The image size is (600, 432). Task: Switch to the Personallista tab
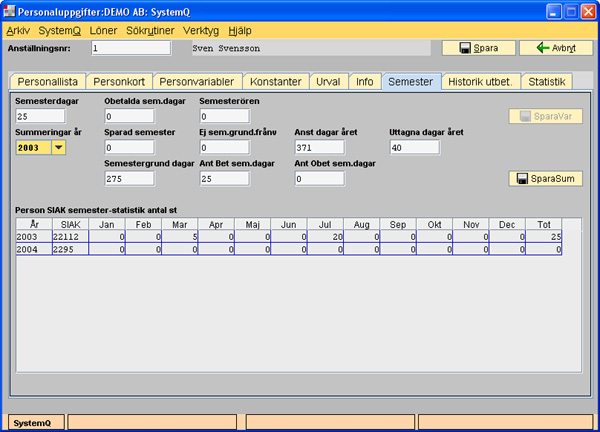47,82
